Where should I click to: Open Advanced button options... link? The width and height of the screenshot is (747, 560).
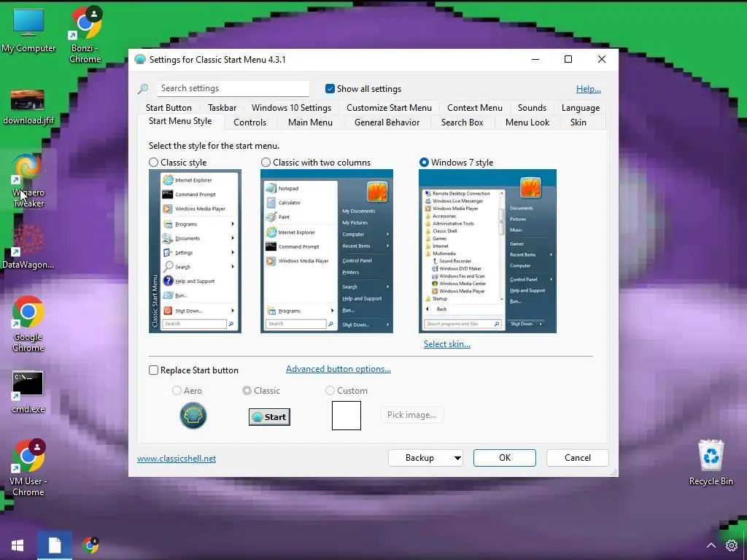coord(338,369)
